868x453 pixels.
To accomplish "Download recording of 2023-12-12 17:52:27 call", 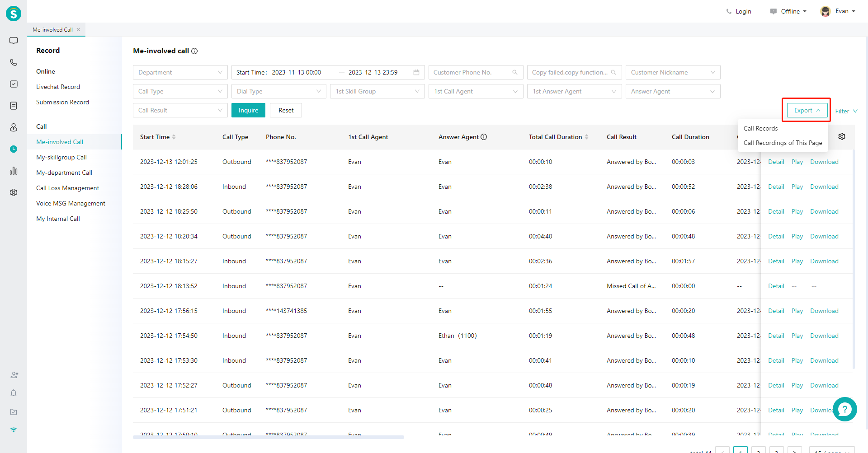I will coord(824,385).
